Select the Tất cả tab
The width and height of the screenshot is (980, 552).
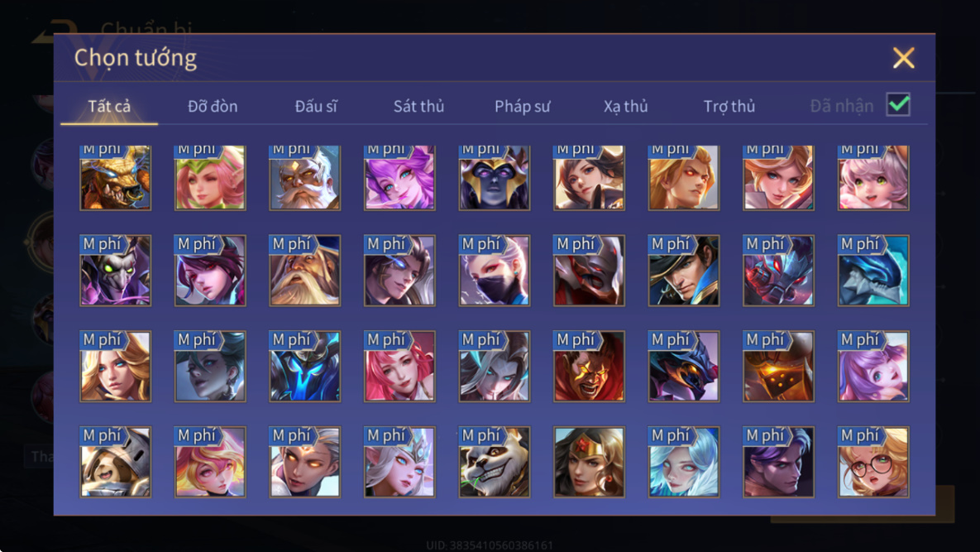pos(109,106)
